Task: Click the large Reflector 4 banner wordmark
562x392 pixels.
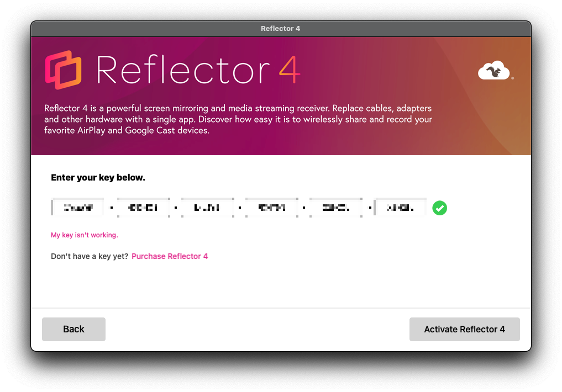Action: pos(198,70)
